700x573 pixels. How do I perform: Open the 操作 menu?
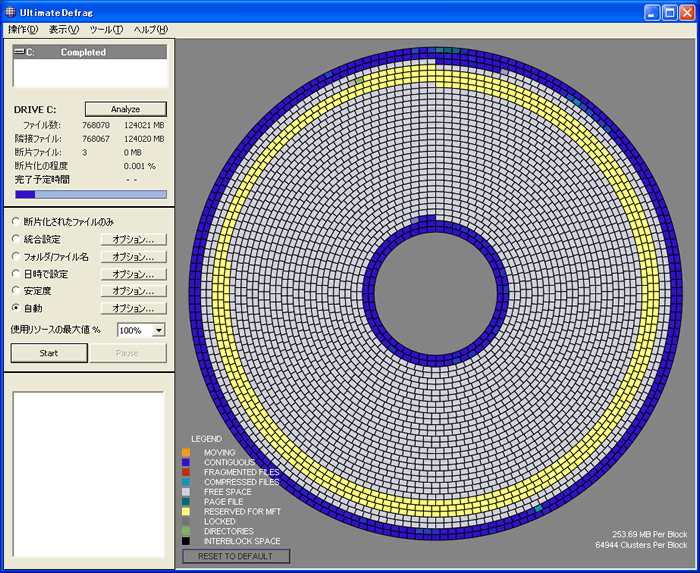(x=22, y=30)
